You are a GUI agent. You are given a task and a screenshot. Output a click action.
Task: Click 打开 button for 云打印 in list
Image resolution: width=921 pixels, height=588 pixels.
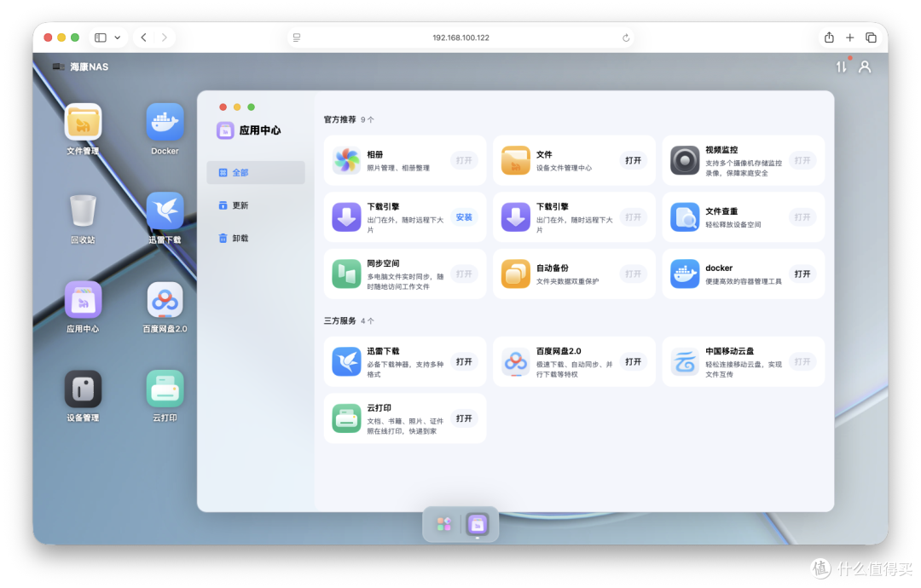[464, 418]
